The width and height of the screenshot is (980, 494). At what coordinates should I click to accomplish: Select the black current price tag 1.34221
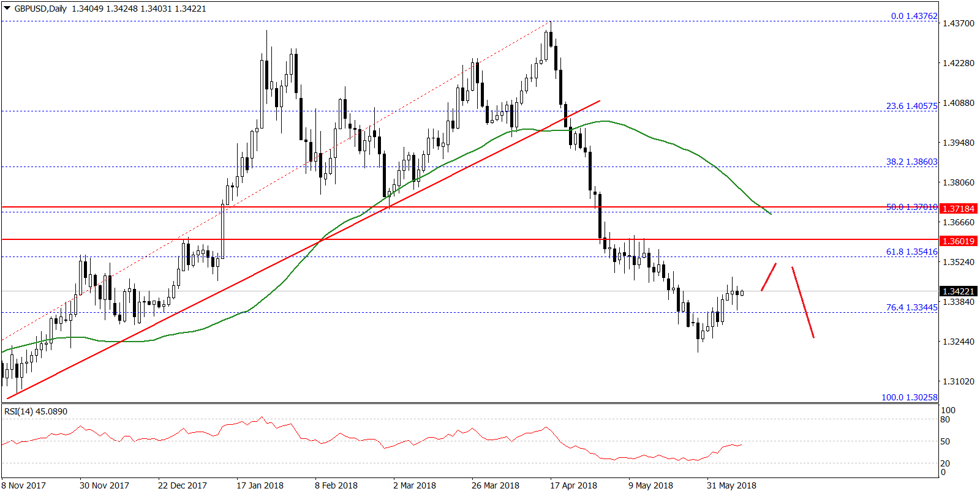pyautogui.click(x=958, y=291)
